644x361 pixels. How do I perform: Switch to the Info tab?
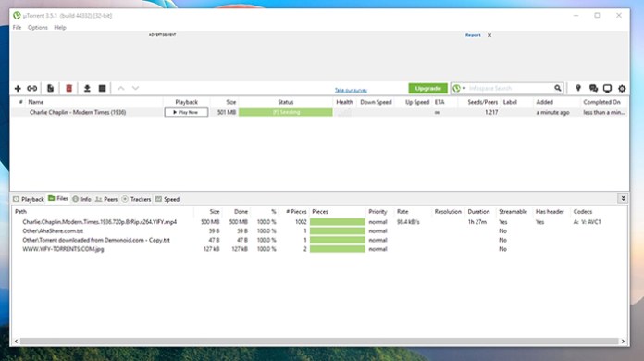click(81, 199)
